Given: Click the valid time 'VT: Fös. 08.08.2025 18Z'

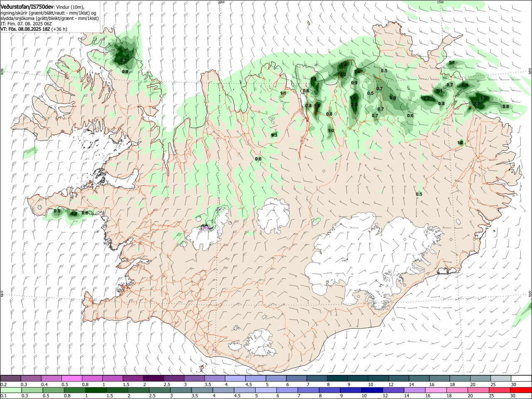Looking at the screenshot, I should pyautogui.click(x=25, y=30).
